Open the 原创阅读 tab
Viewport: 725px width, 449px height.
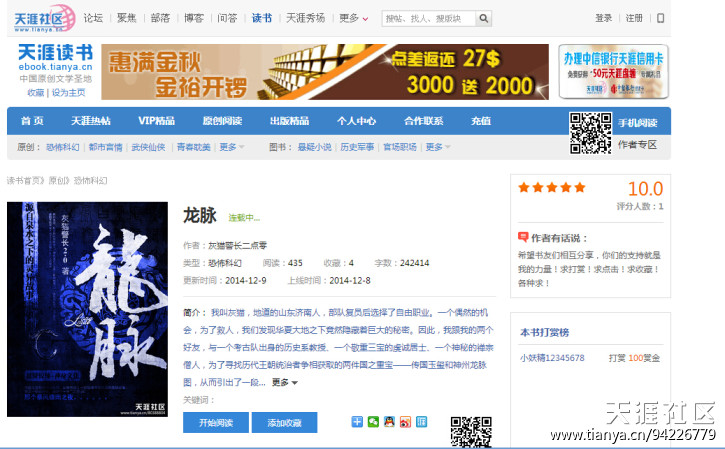(x=222, y=121)
